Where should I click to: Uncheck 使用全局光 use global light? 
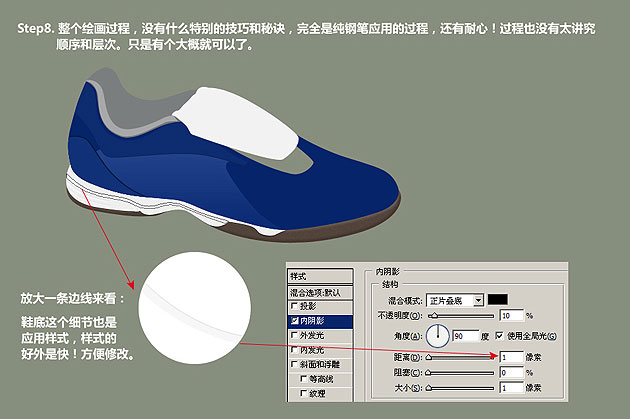coord(500,334)
